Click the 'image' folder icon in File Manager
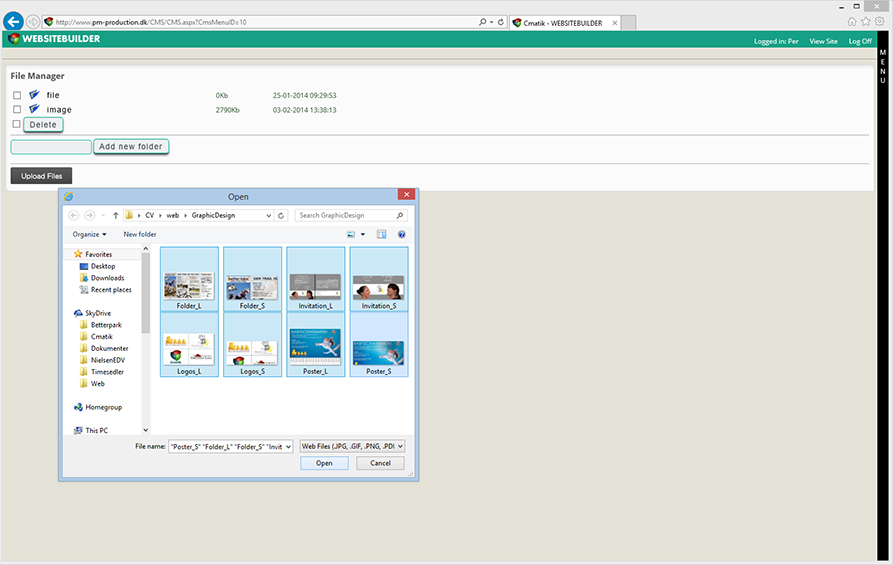Viewport: 893px width, 565px height. [34, 109]
